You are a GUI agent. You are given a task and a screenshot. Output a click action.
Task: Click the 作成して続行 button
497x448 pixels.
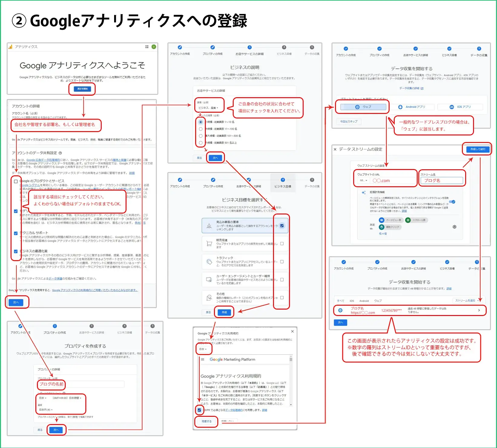pyautogui.click(x=478, y=149)
